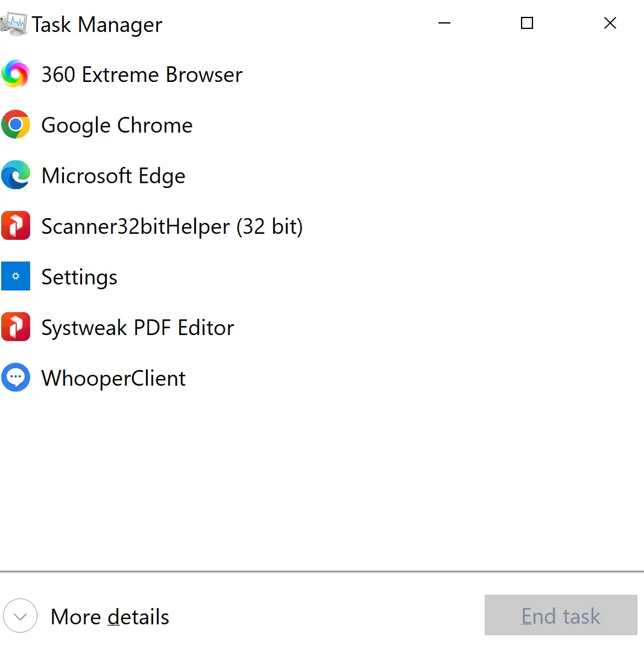Maximize the Task Manager window
644x646 pixels.
[x=527, y=23]
